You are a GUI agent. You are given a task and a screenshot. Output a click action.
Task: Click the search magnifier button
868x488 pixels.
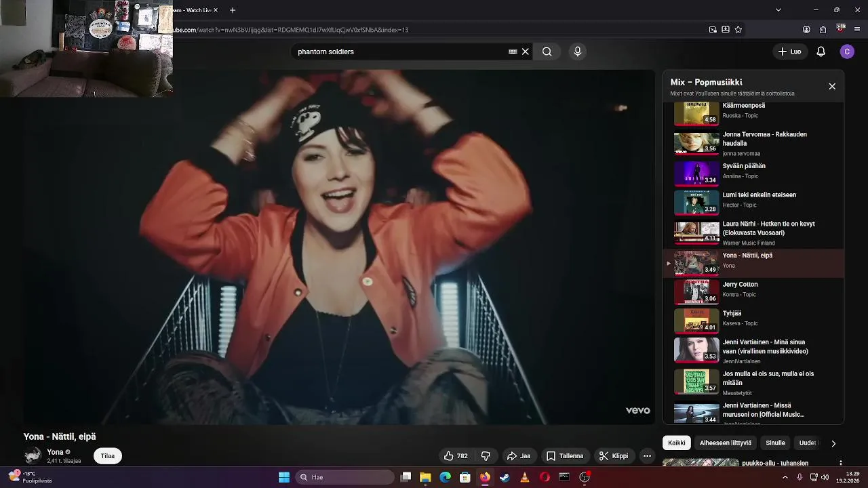[x=547, y=52]
